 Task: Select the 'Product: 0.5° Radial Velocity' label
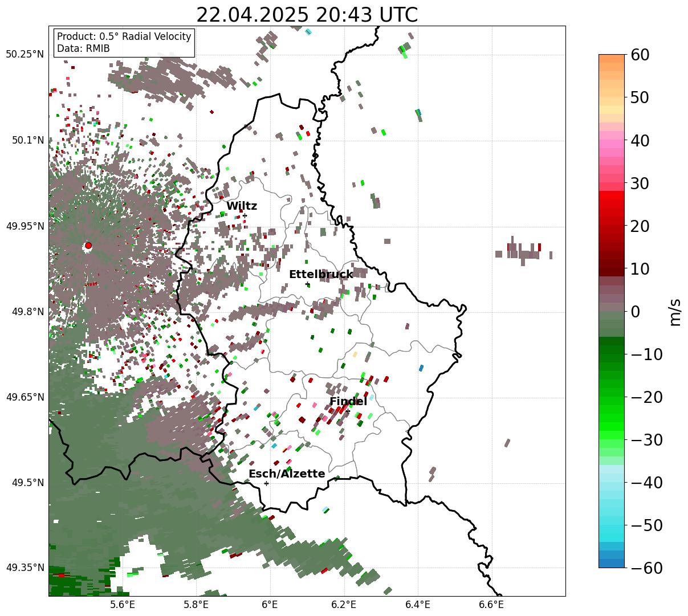[x=124, y=36]
